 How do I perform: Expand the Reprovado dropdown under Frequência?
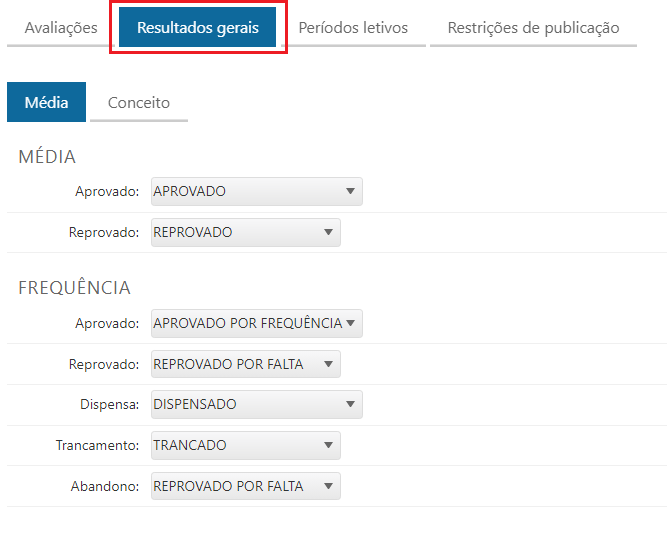pyautogui.click(x=245, y=365)
